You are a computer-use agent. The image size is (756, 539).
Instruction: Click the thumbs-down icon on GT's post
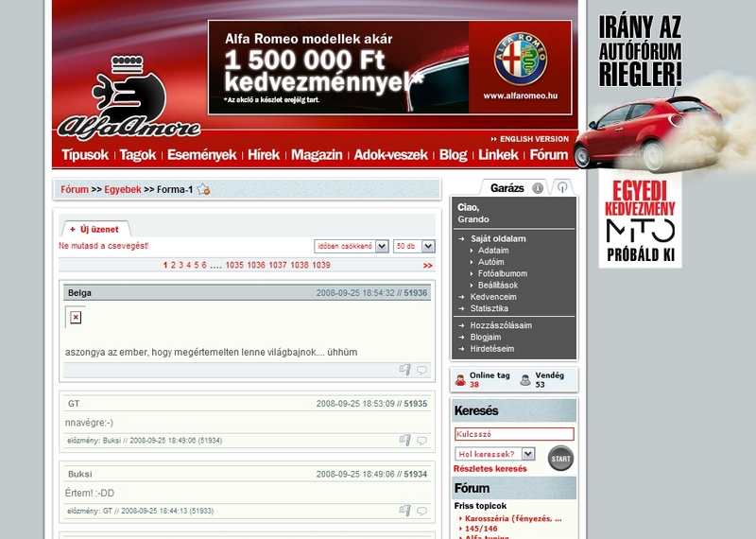[404, 440]
